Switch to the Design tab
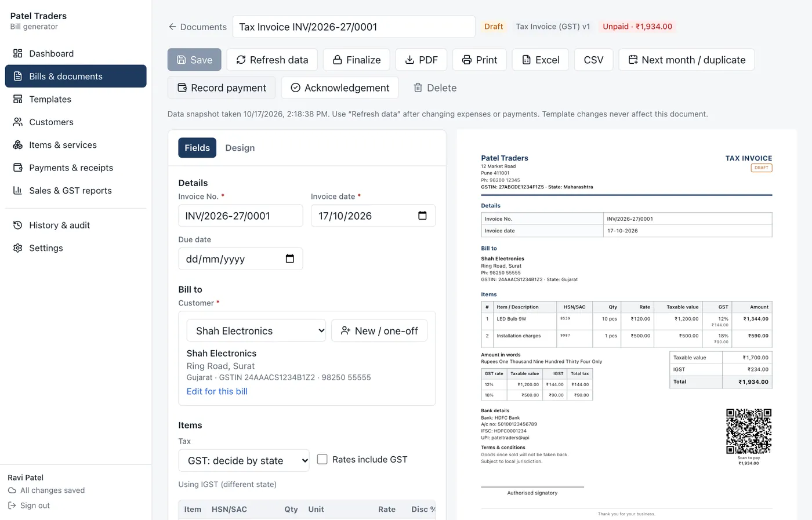Viewport: 812px width, 520px height. click(x=240, y=148)
